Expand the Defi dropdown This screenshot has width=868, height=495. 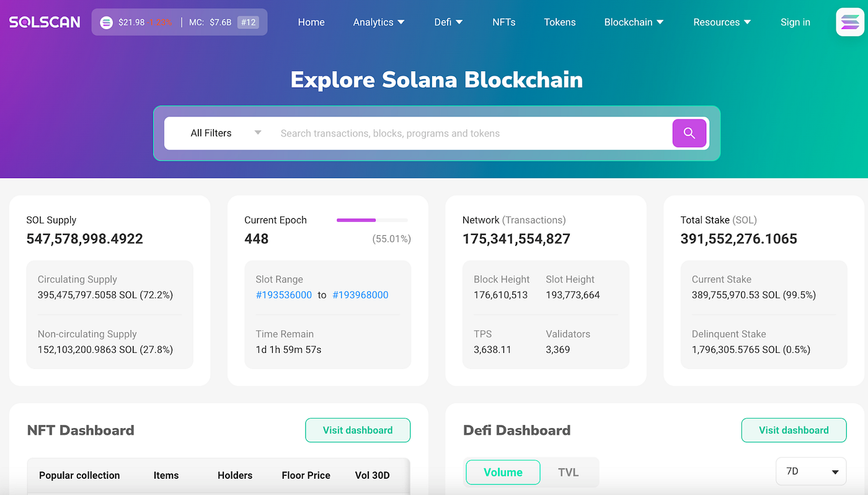click(x=448, y=22)
